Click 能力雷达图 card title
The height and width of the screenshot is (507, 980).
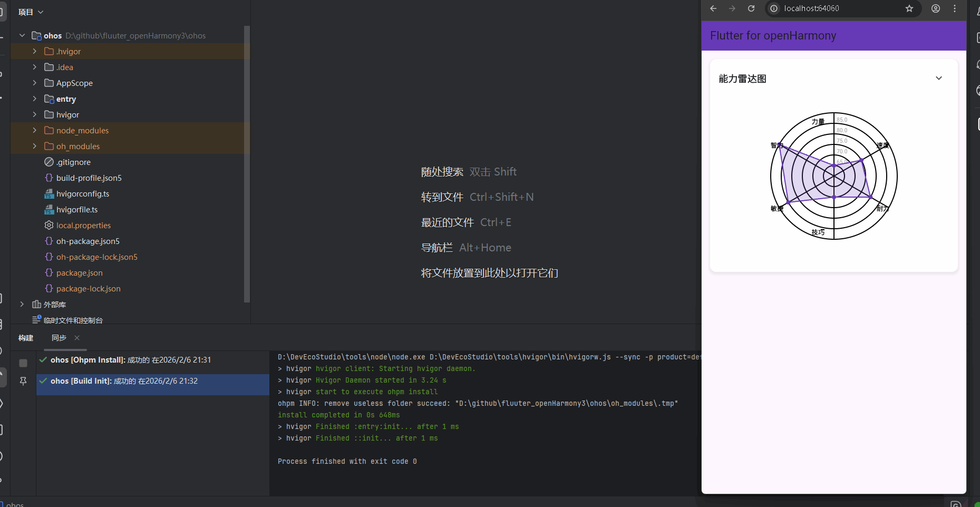click(x=742, y=79)
